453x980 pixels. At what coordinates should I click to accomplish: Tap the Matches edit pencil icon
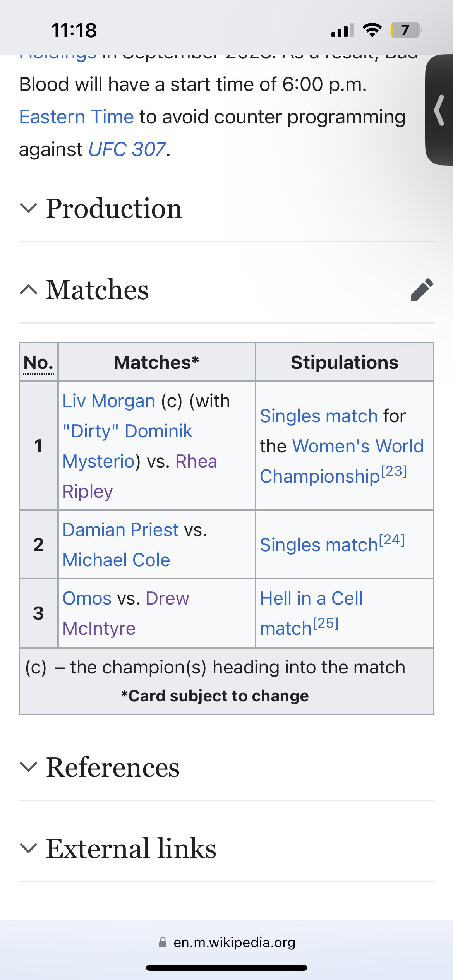(422, 290)
